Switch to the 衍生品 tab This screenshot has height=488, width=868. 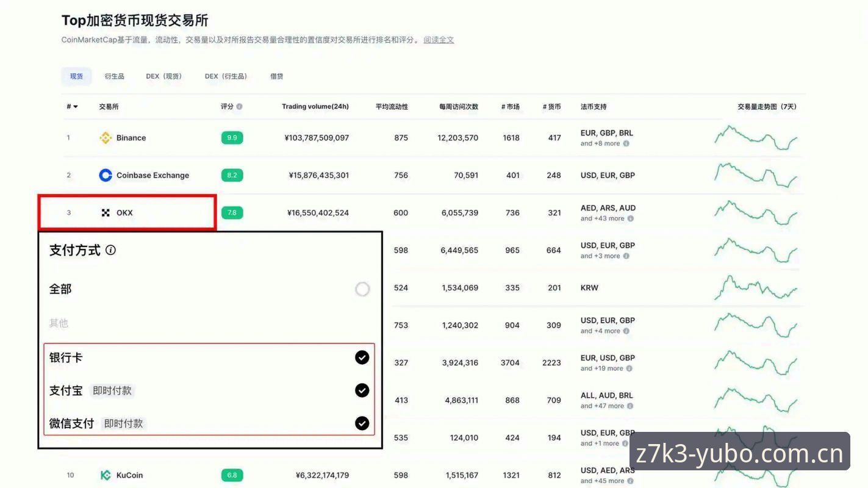(114, 76)
